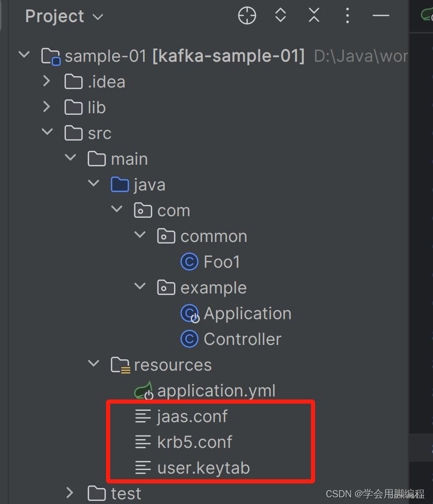Select the Controller class file
The width and height of the screenshot is (433, 504).
pyautogui.click(x=243, y=339)
